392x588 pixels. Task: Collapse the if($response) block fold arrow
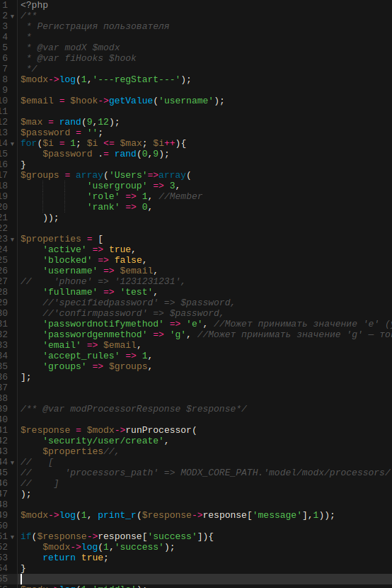12,538
